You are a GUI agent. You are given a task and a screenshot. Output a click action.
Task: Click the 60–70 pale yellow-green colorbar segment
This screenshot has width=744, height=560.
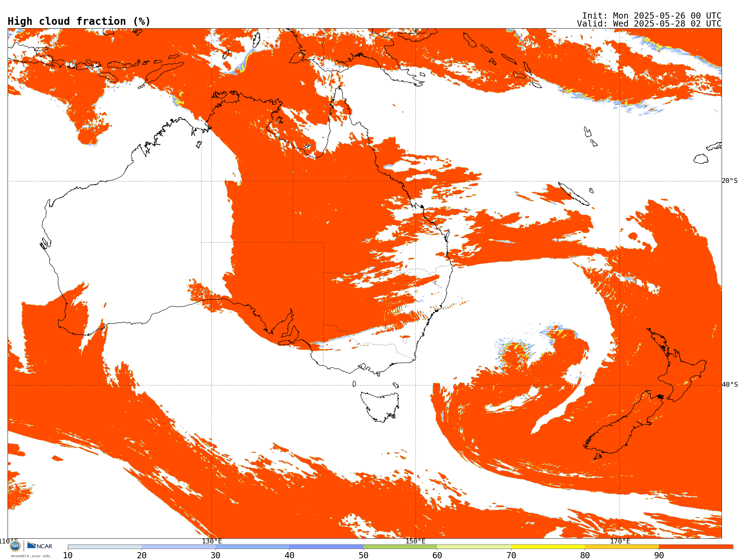(474, 547)
